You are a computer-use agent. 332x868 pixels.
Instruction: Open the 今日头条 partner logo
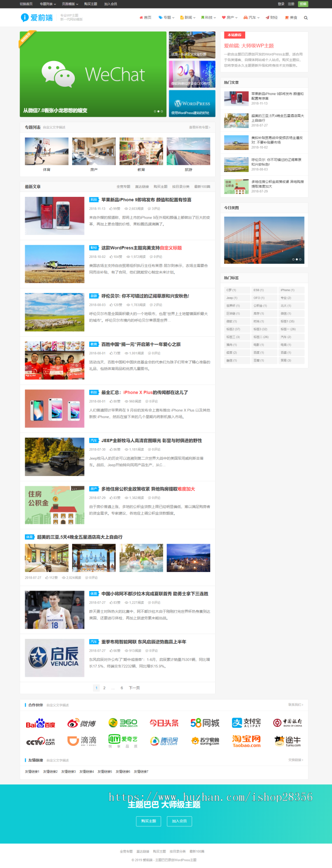point(164,723)
